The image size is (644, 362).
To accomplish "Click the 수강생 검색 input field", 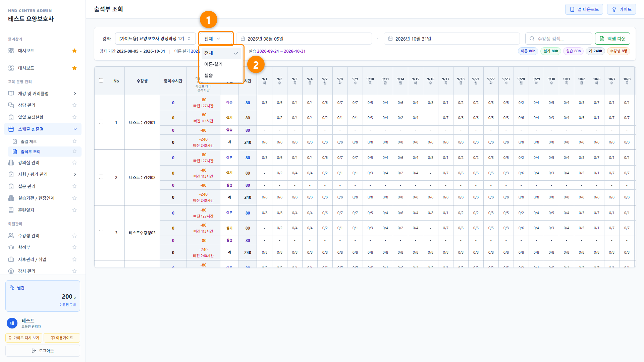I will click(x=559, y=39).
